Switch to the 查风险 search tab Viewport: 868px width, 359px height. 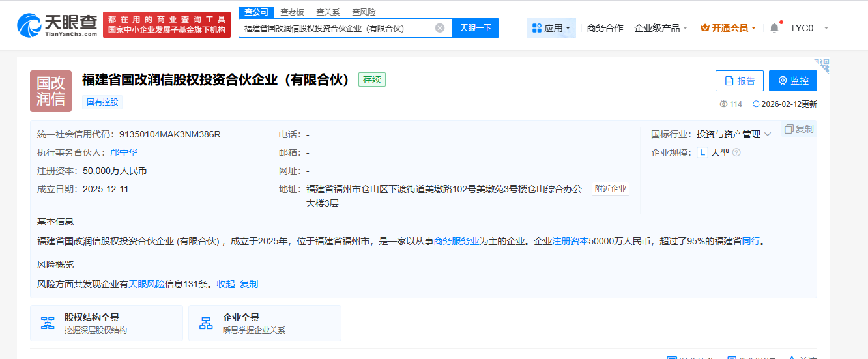(x=364, y=12)
